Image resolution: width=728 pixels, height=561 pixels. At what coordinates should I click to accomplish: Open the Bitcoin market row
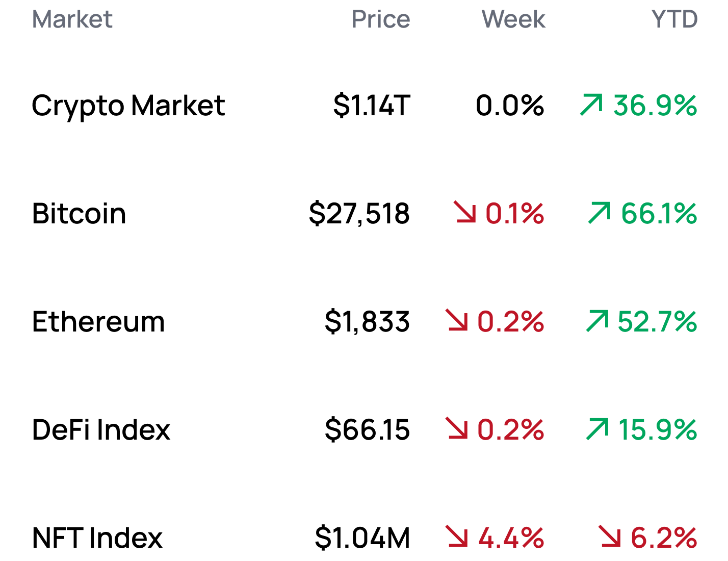(79, 213)
